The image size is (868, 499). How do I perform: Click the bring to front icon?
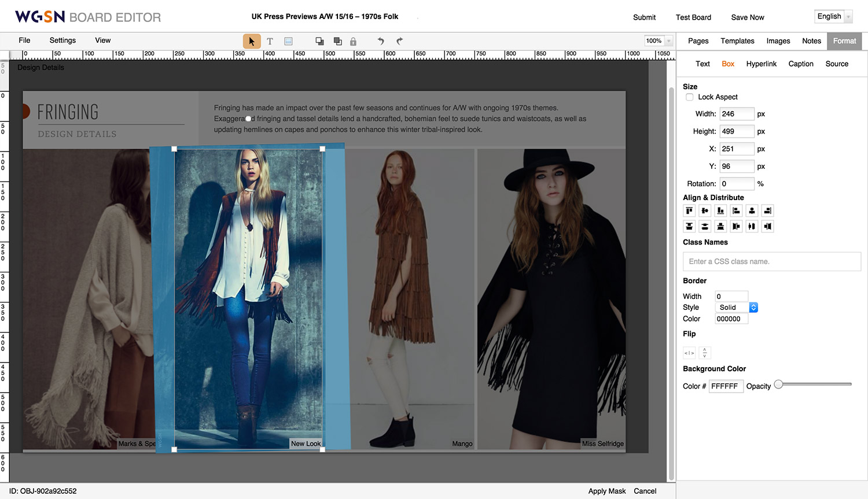tap(319, 41)
